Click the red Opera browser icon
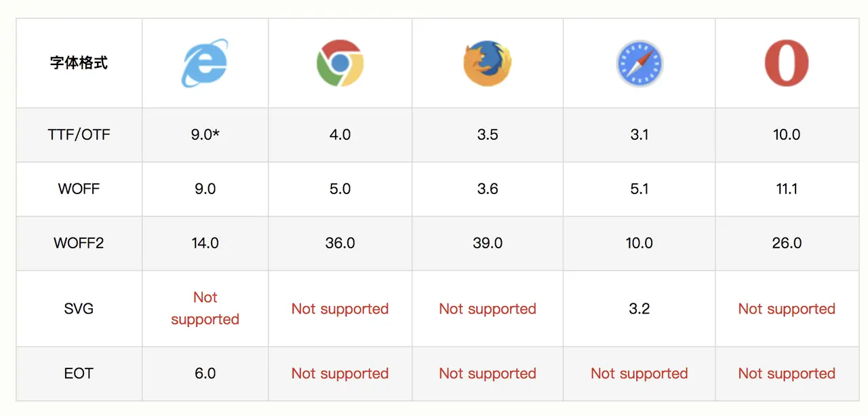 pyautogui.click(x=787, y=63)
